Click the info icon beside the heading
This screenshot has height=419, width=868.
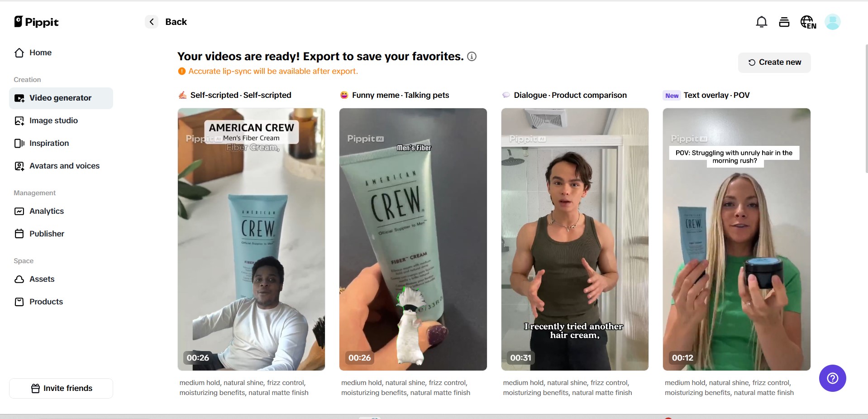tap(472, 57)
